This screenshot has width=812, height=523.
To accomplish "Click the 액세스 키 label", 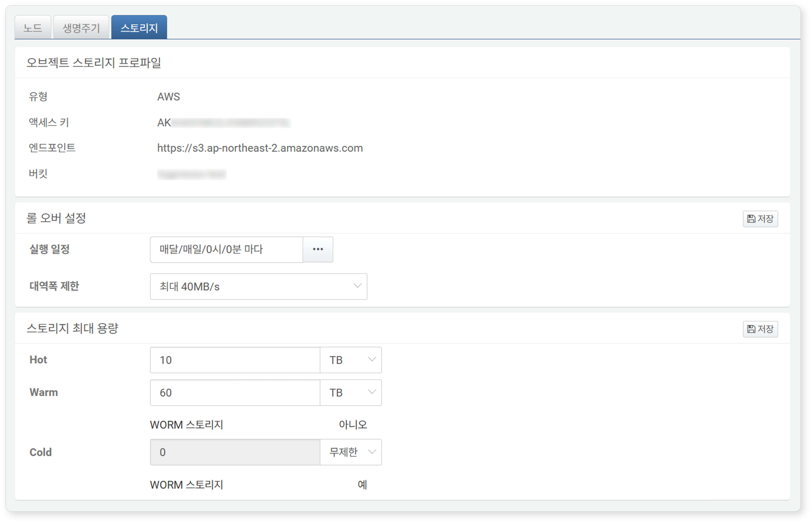I will point(49,122).
